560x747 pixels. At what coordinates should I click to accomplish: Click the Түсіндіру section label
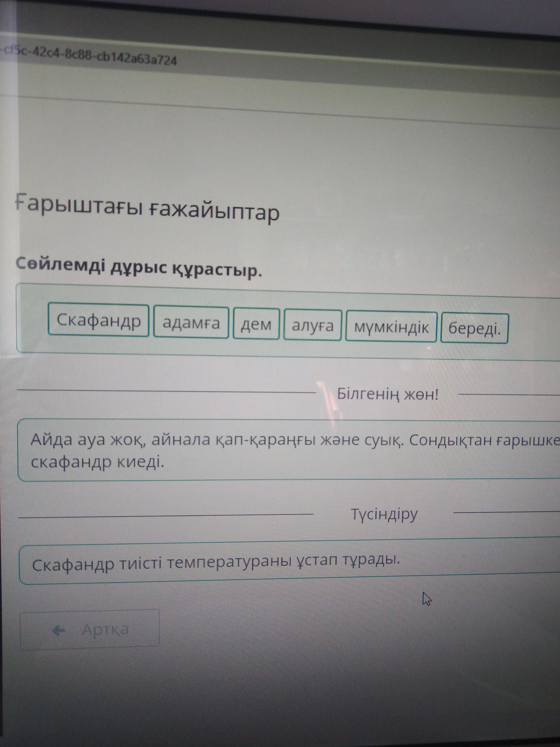pyautogui.click(x=384, y=514)
